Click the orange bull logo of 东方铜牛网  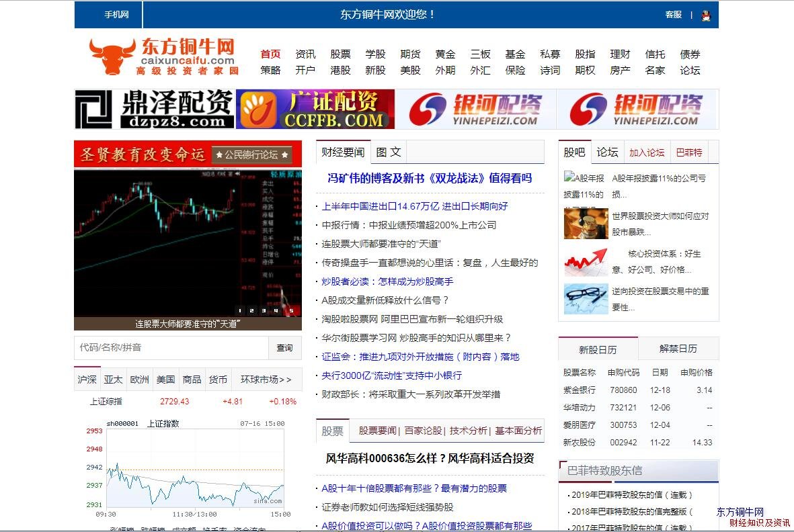click(x=112, y=56)
